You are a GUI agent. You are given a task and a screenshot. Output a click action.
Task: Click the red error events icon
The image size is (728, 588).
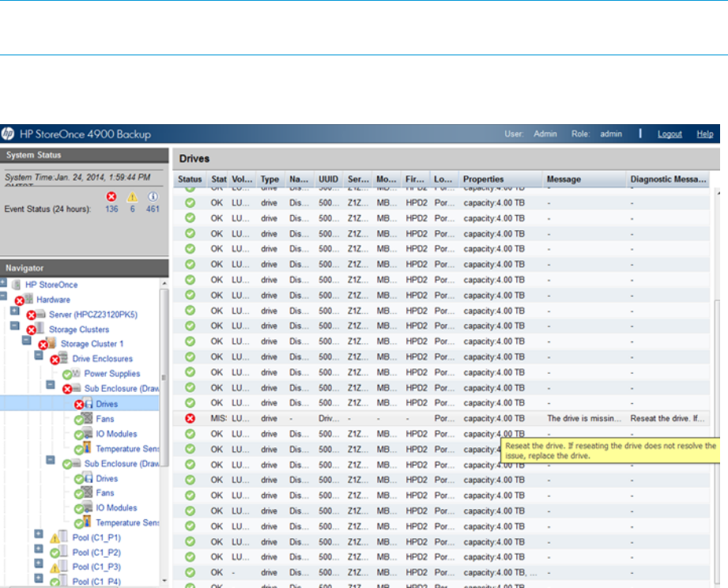pos(111,196)
